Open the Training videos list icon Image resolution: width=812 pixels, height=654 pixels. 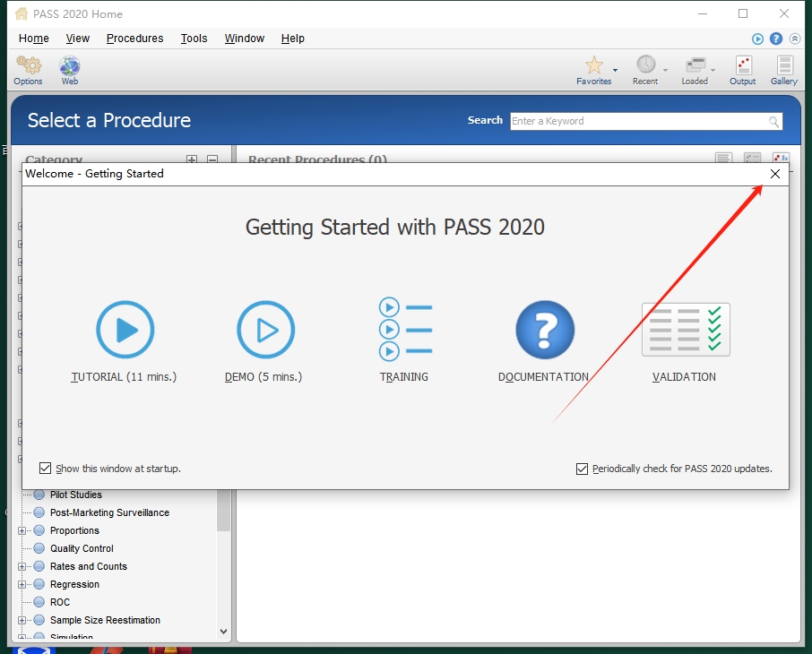(x=405, y=330)
